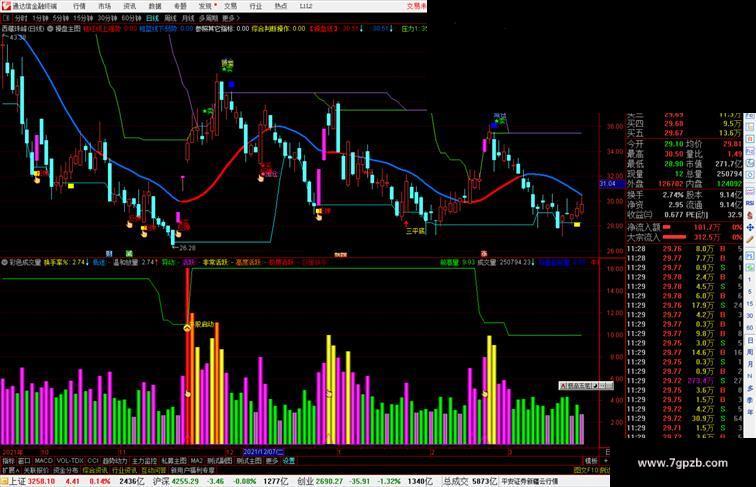This screenshot has width=756, height=487.
Task: Click the blue four-way move arrows icon
Action: pos(750,227)
